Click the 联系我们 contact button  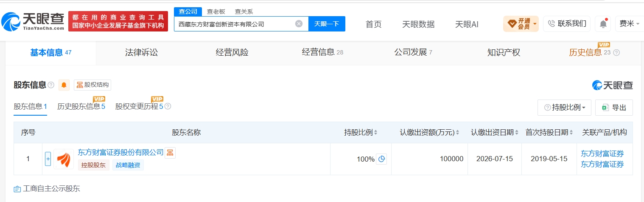[567, 24]
